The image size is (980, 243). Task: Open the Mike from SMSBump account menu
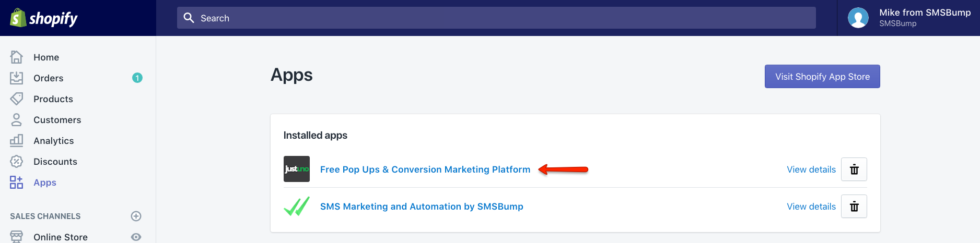click(908, 18)
